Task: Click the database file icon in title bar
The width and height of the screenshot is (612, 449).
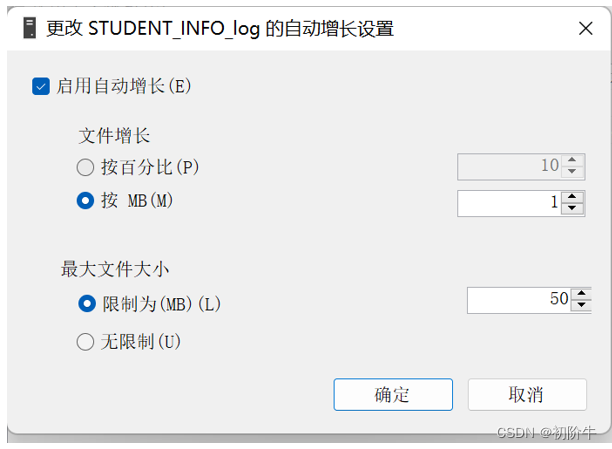Action: click(x=29, y=28)
